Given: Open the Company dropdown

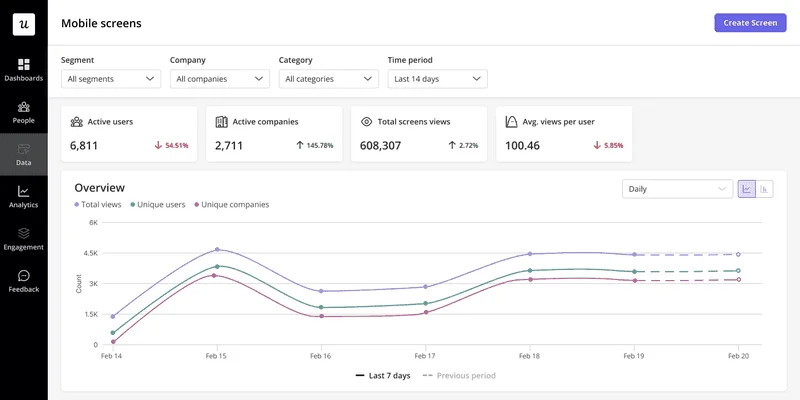Looking at the screenshot, I should coord(220,79).
